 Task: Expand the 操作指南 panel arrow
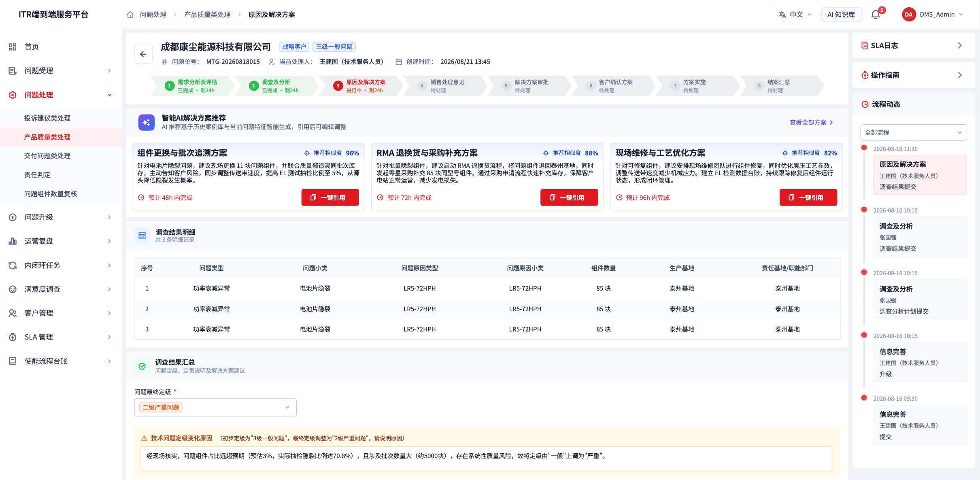[x=960, y=75]
